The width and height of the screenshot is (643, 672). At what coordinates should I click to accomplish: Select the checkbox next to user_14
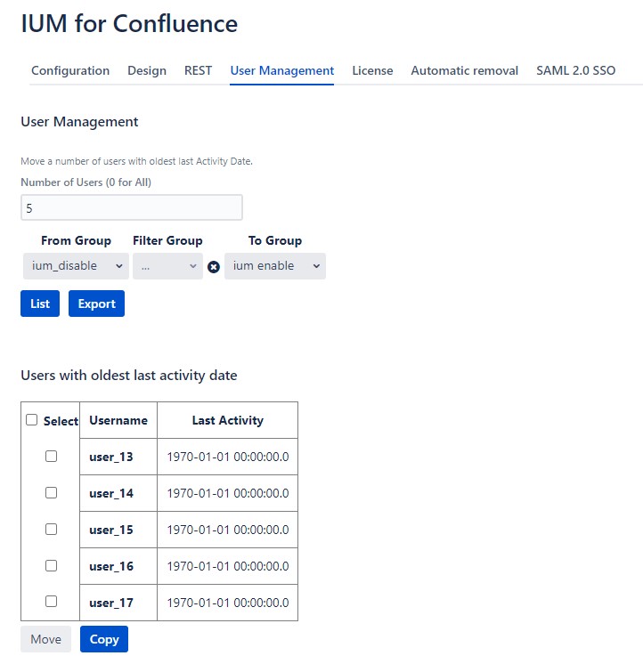click(51, 492)
